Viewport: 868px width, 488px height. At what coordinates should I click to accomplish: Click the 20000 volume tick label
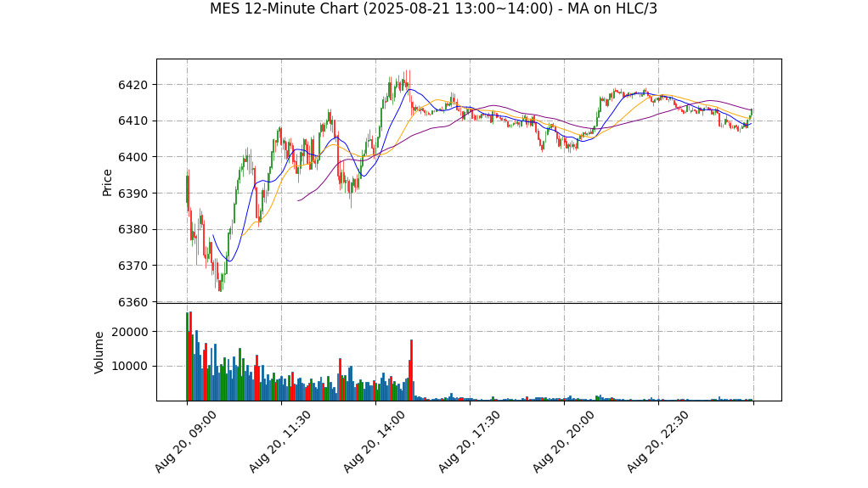pyautogui.click(x=130, y=332)
